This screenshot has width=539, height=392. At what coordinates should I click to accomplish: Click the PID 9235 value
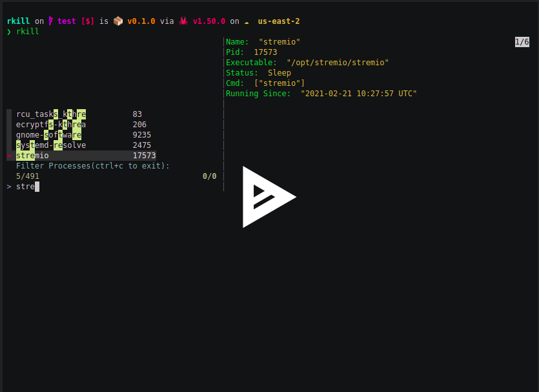click(x=141, y=135)
